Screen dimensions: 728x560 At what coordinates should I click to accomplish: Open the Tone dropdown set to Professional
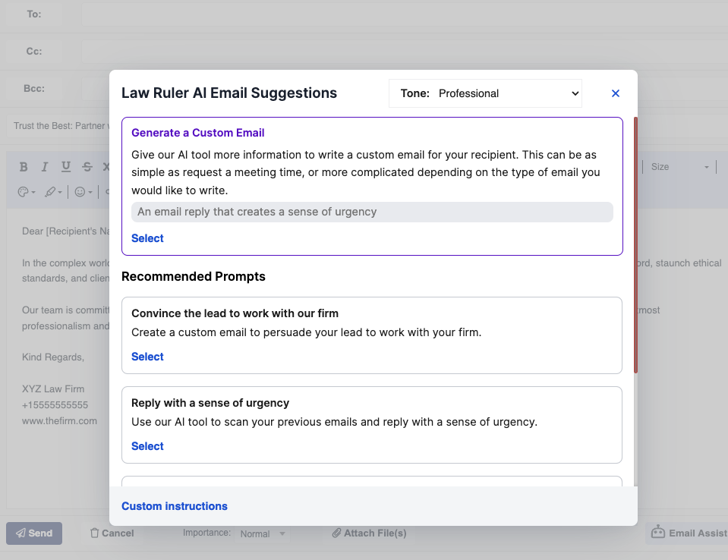point(485,93)
